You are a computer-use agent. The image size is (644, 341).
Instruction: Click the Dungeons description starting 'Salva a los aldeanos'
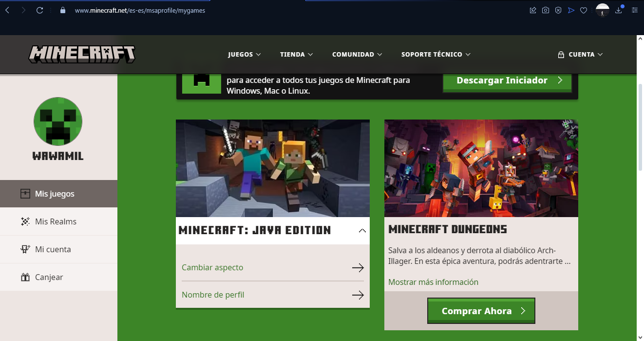click(x=479, y=256)
